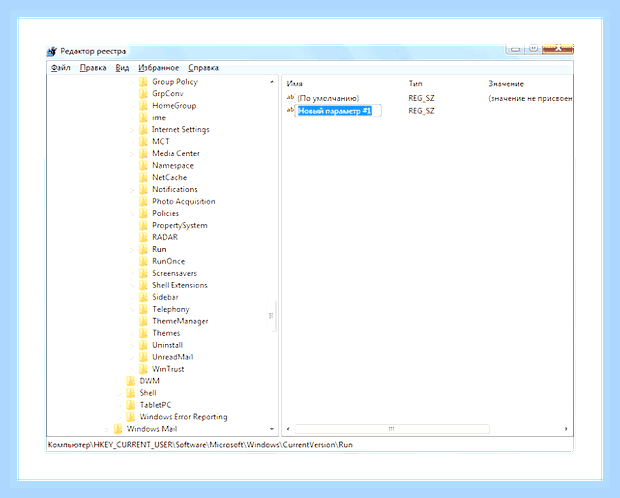Viewport: 620px width, 498px height.
Task: Open the Файл menu
Action: 60,68
